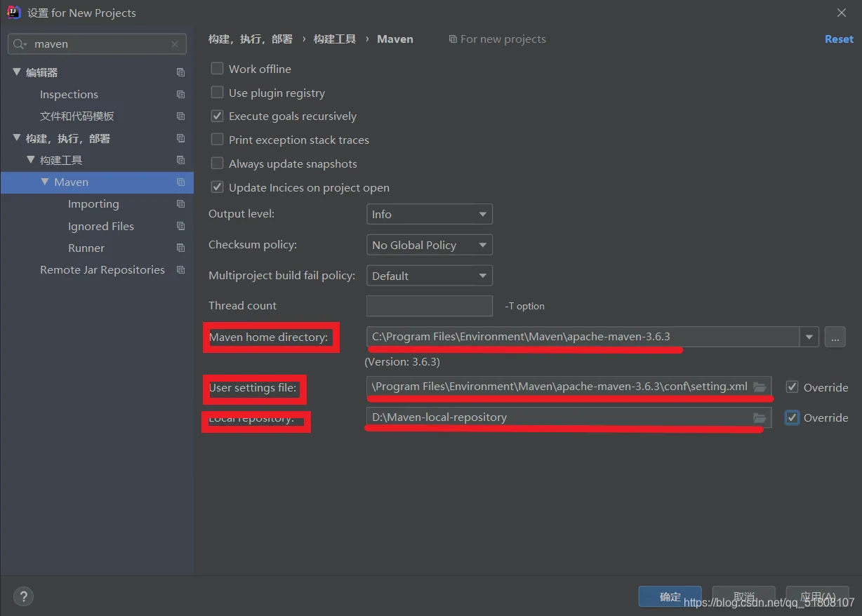Collapse the 构建，执行，部署 tree node

coord(17,138)
